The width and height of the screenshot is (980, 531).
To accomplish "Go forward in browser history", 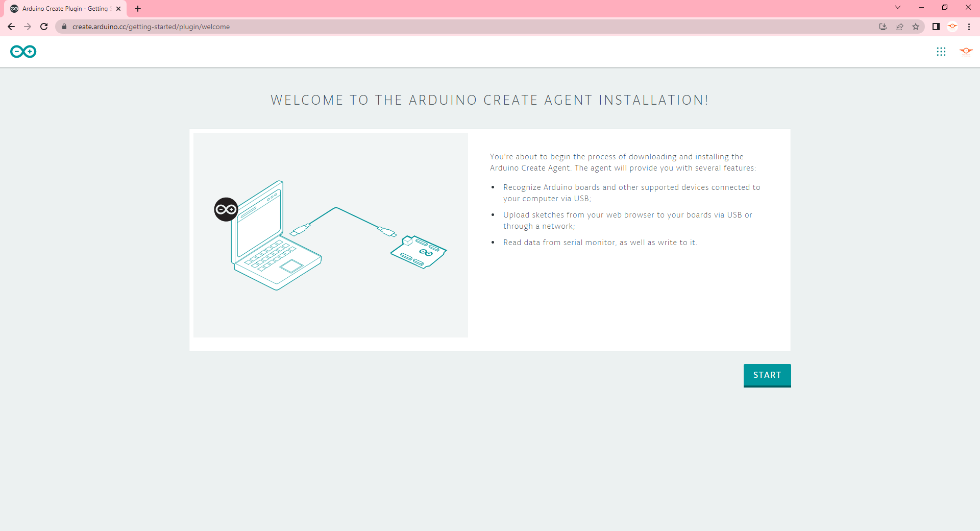I will (28, 27).
